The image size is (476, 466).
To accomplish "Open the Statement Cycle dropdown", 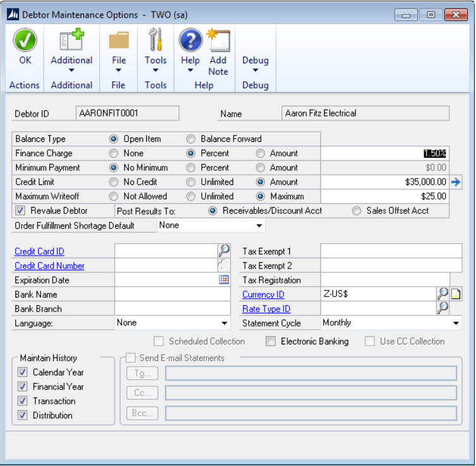I will [x=456, y=324].
